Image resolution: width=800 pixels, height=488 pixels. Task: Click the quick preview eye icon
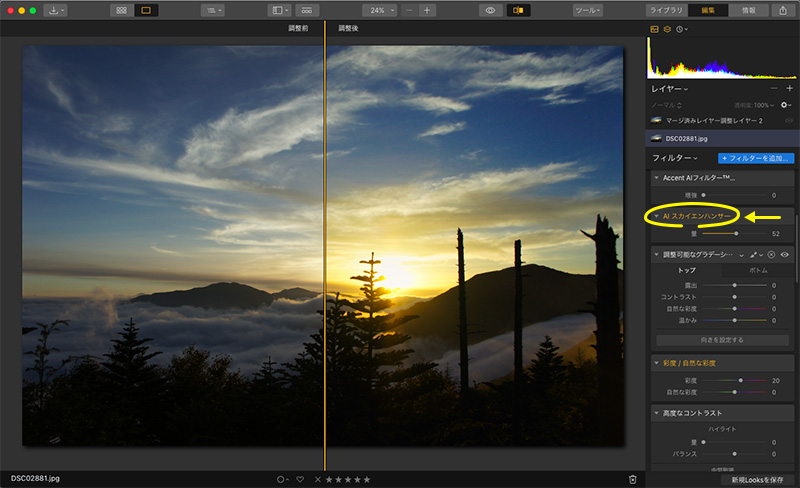[x=490, y=10]
